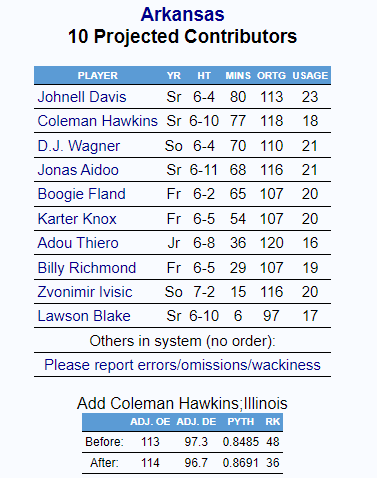
Task: View Boogie Fland player profile
Action: pos(81,194)
